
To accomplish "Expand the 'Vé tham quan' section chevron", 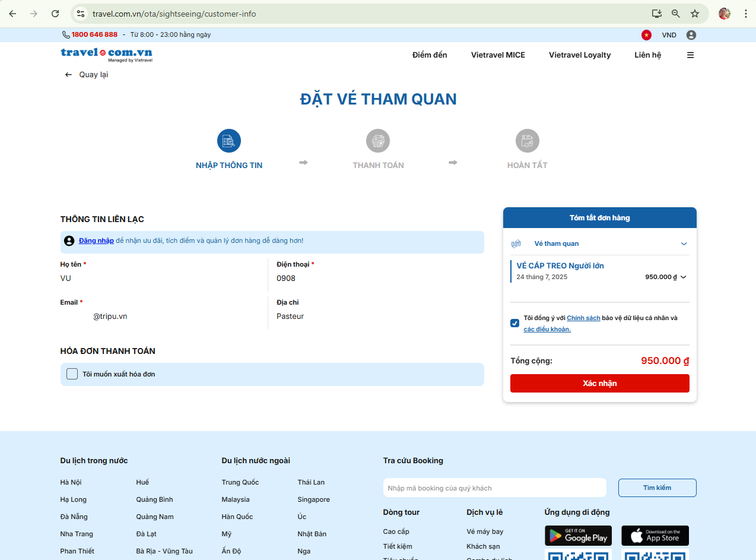I will click(x=684, y=244).
